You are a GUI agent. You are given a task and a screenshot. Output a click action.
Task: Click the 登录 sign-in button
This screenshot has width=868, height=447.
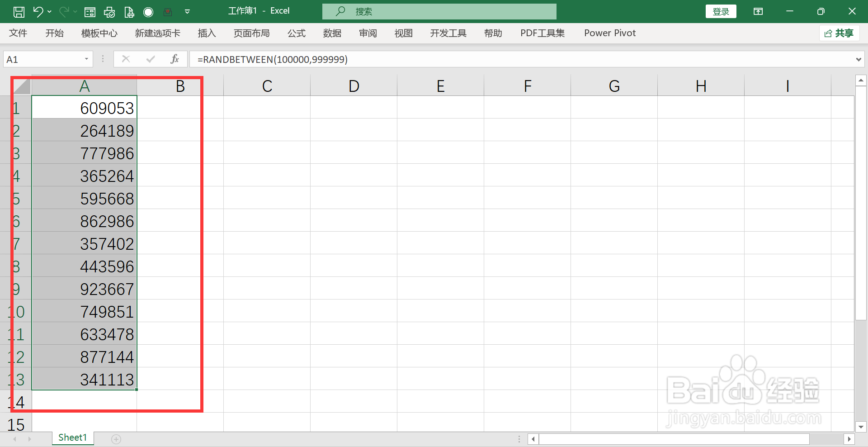pos(721,11)
